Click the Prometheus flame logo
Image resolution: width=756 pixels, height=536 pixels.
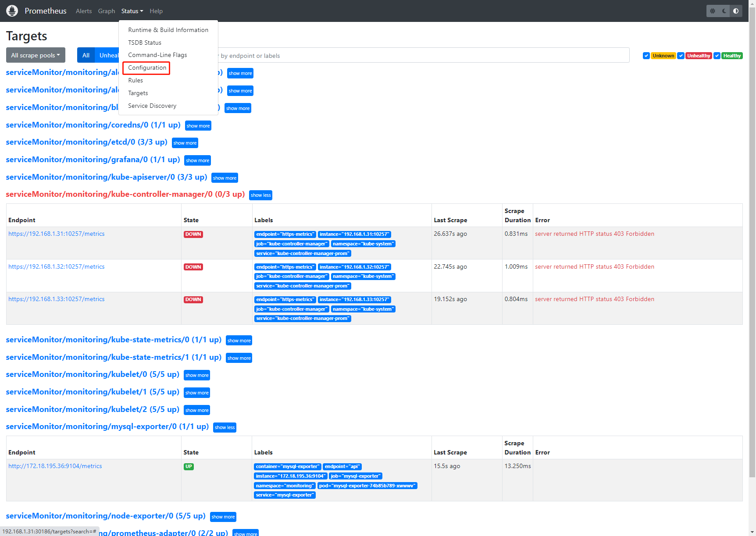click(x=12, y=11)
